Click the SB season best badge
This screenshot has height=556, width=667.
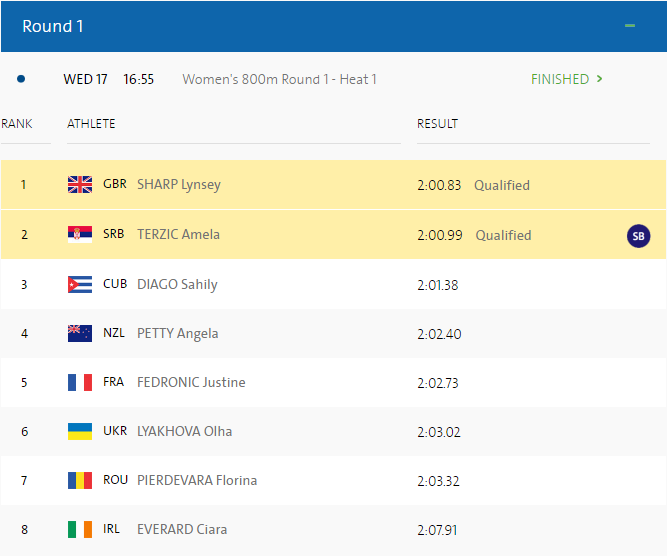(x=638, y=236)
